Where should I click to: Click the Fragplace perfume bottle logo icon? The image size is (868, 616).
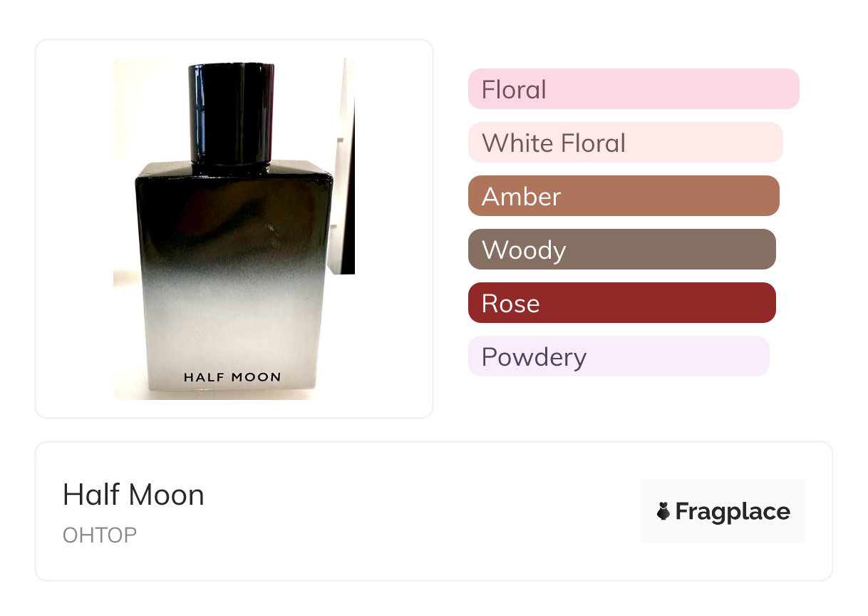[663, 511]
